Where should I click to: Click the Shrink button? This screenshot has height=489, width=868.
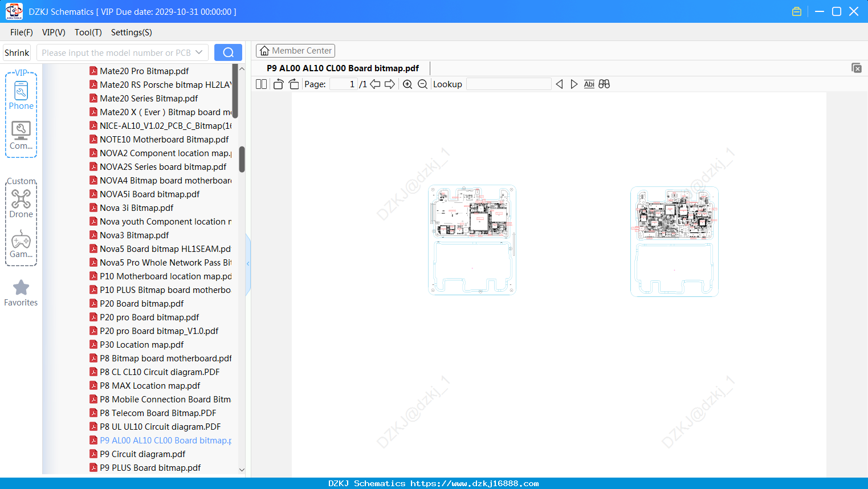17,52
